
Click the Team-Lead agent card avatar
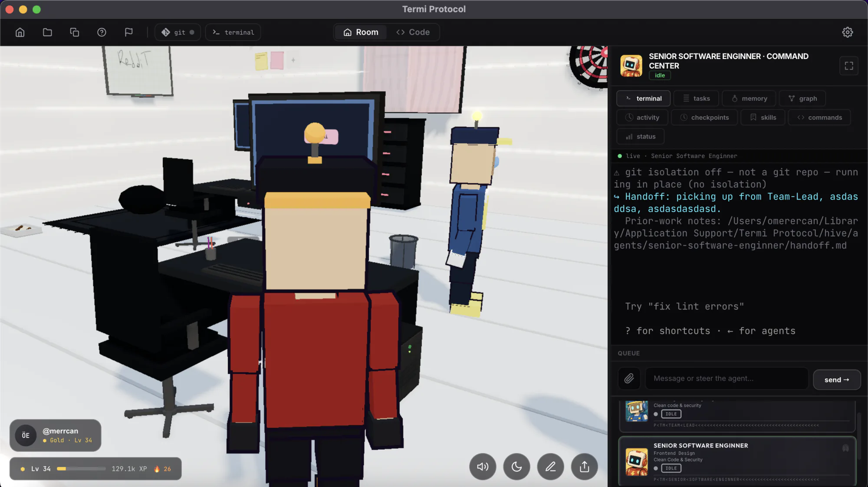637,411
